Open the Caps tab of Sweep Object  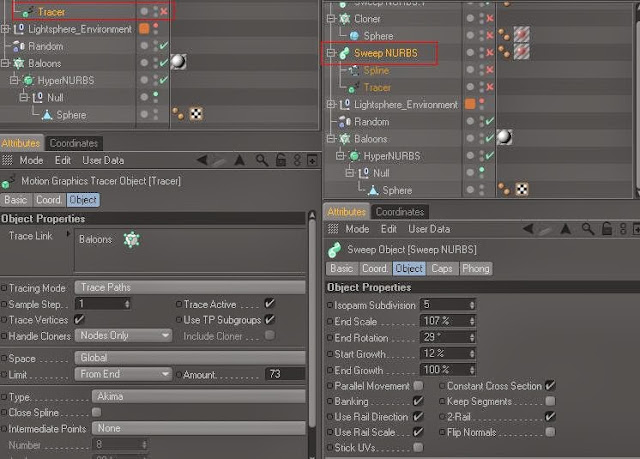tap(442, 268)
